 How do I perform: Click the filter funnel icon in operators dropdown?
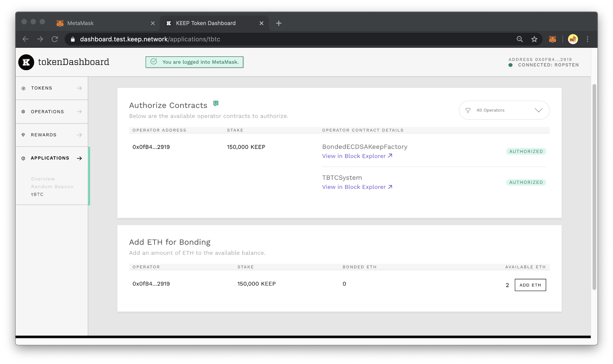tap(468, 110)
